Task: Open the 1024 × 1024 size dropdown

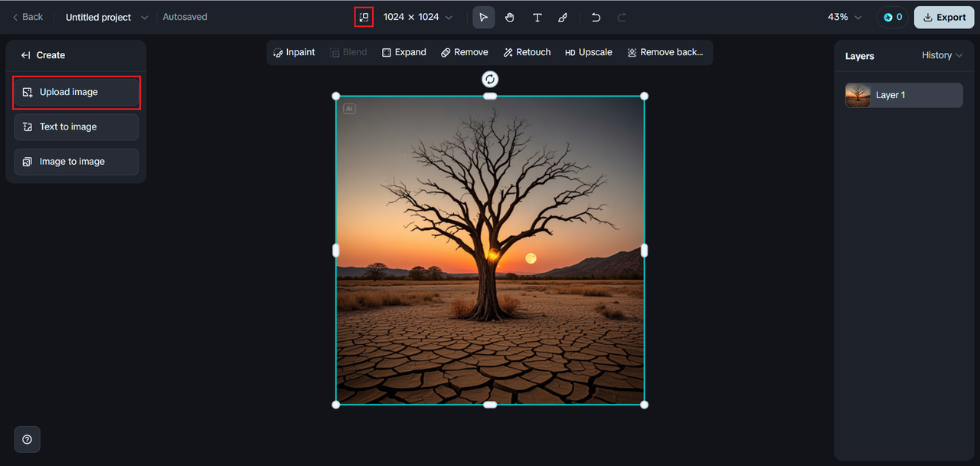Action: click(418, 17)
